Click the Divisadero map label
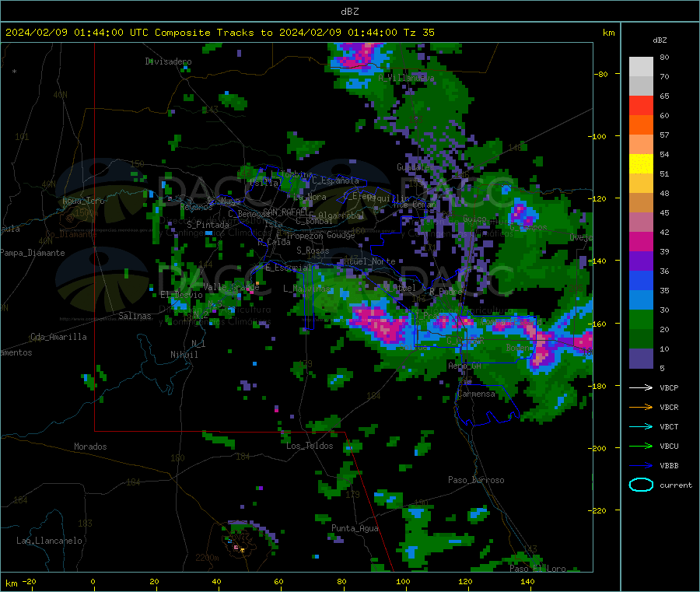 pyautogui.click(x=168, y=61)
